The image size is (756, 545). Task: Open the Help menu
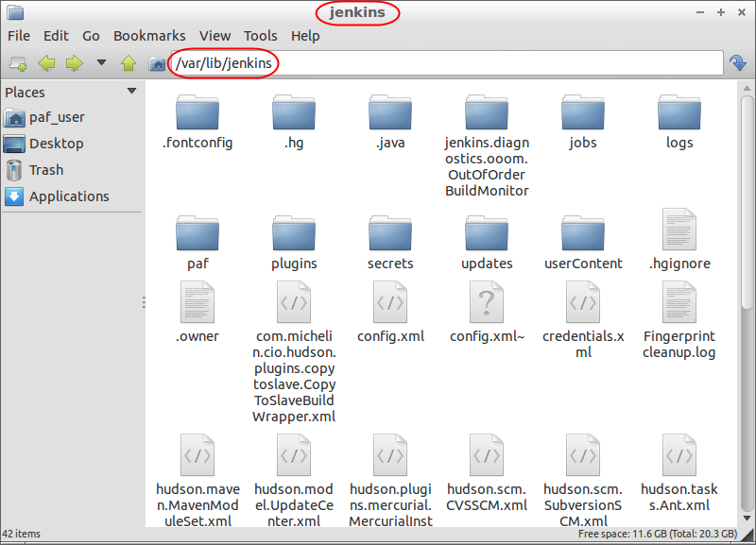tap(305, 36)
